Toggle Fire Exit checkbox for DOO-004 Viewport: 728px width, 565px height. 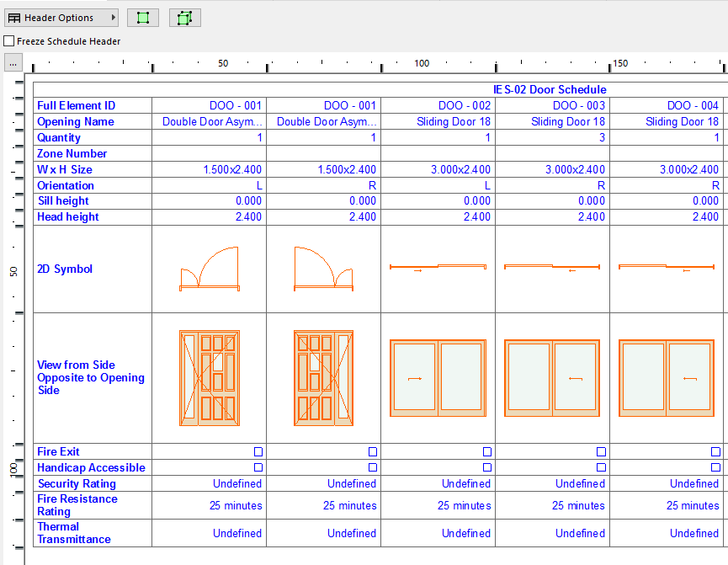click(x=716, y=451)
